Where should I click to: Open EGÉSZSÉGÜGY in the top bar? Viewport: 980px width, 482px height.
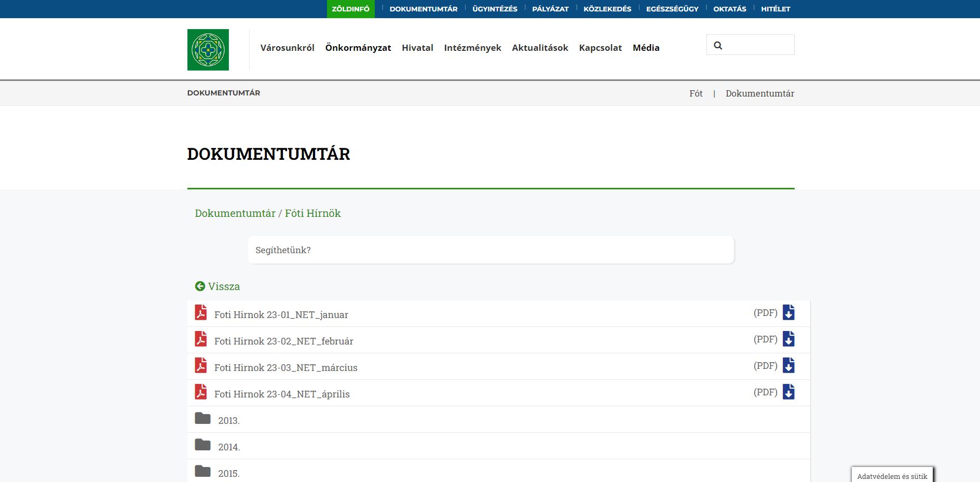click(672, 9)
